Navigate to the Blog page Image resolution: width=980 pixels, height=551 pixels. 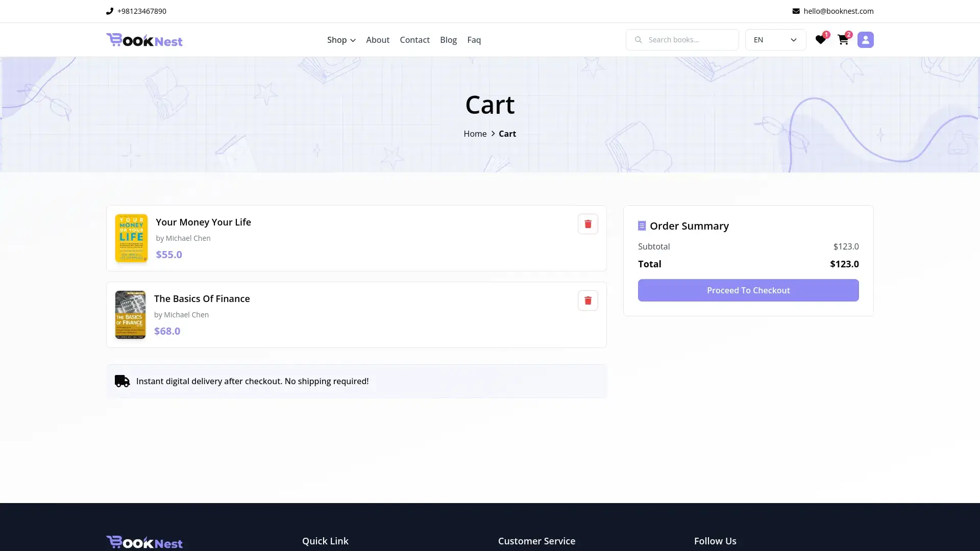tap(448, 40)
